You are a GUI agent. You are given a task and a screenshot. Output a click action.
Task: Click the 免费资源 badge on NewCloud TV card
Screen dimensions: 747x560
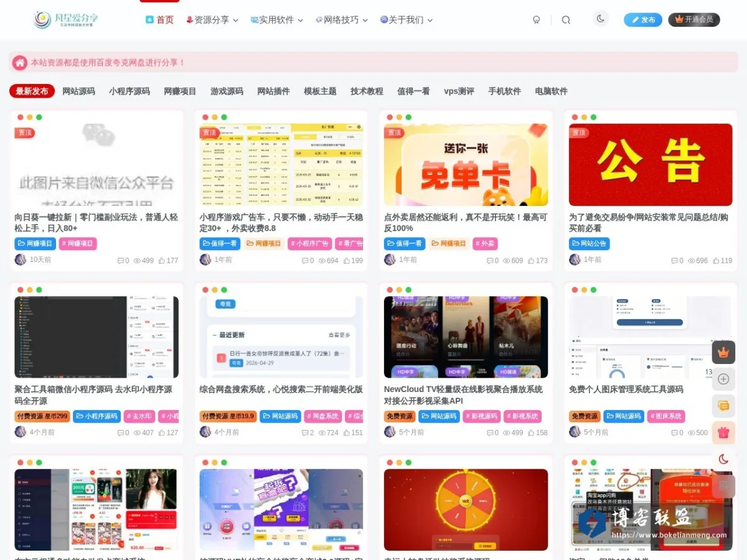point(400,416)
